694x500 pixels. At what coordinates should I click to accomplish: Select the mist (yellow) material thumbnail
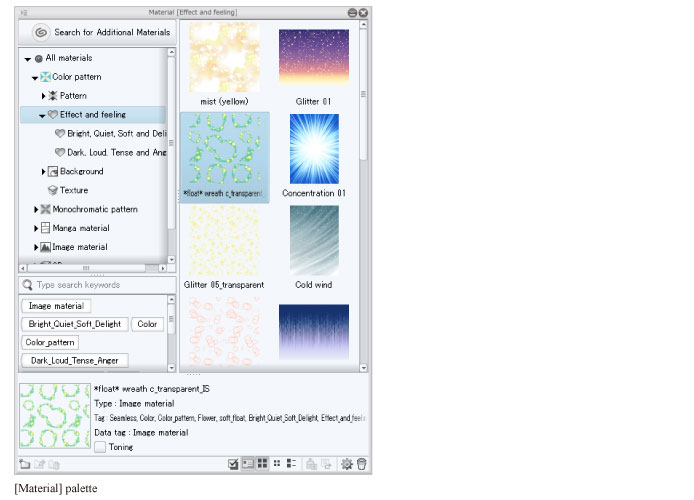(224, 58)
